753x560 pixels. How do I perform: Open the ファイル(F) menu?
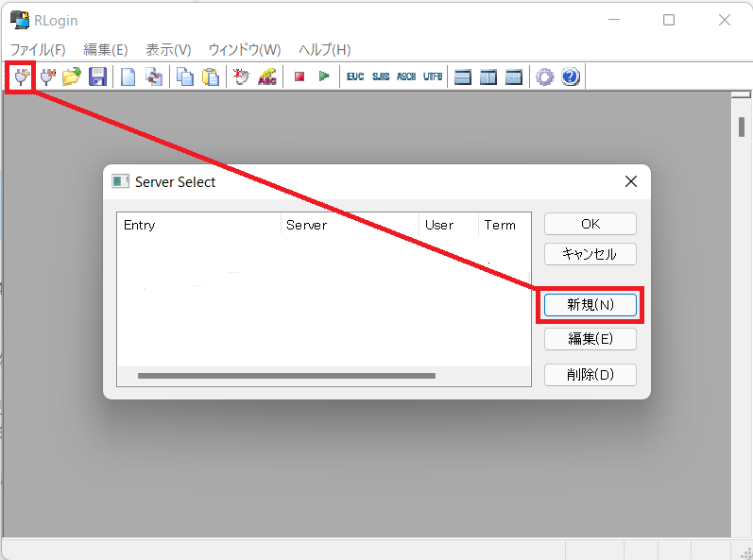(x=38, y=49)
